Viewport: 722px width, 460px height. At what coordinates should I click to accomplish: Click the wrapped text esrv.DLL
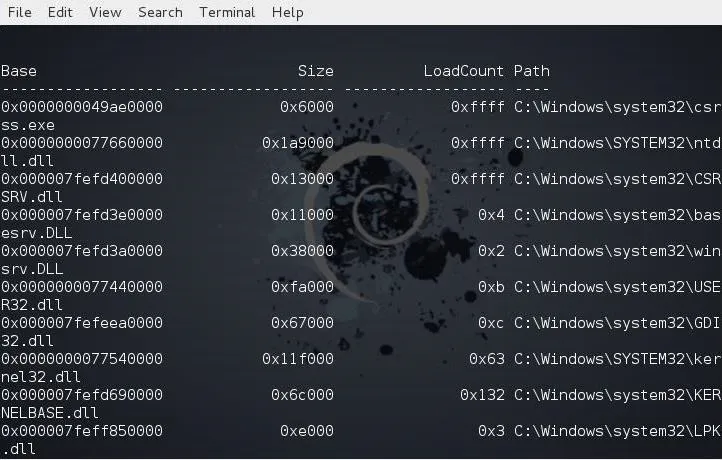click(x=36, y=233)
